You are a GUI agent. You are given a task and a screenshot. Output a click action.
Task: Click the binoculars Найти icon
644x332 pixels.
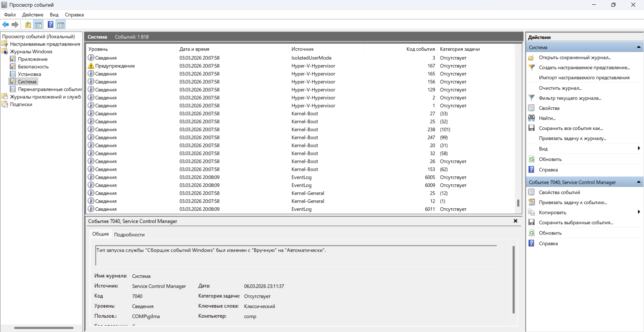point(532,118)
